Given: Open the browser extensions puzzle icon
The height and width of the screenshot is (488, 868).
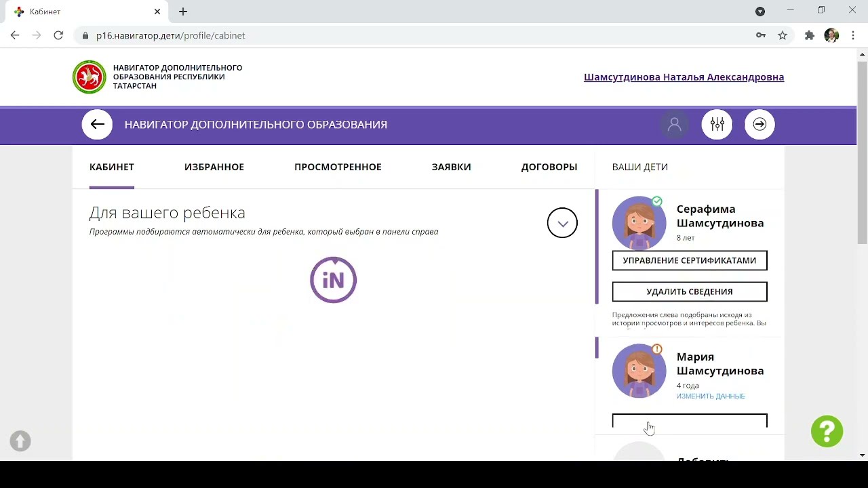Looking at the screenshot, I should pos(809,35).
